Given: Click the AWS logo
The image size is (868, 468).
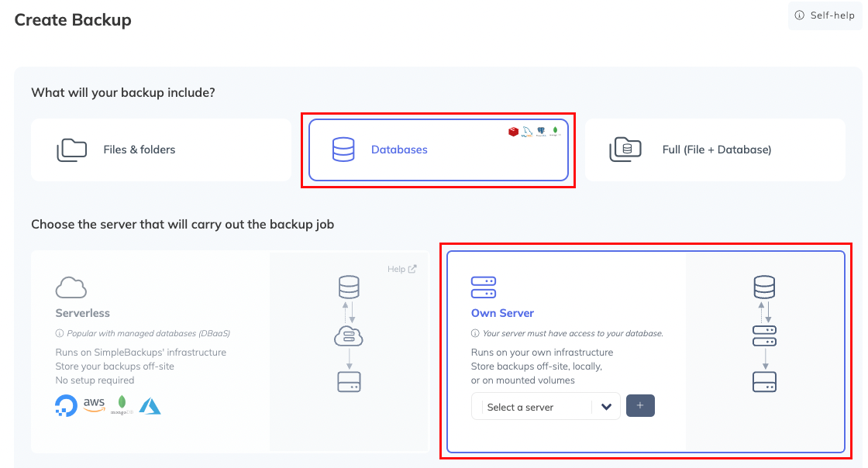Looking at the screenshot, I should (x=95, y=405).
